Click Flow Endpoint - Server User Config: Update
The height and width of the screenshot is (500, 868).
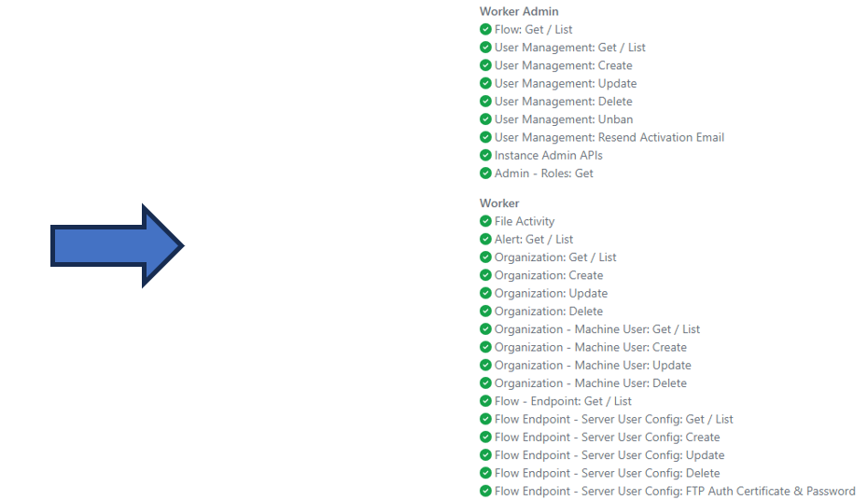(609, 455)
